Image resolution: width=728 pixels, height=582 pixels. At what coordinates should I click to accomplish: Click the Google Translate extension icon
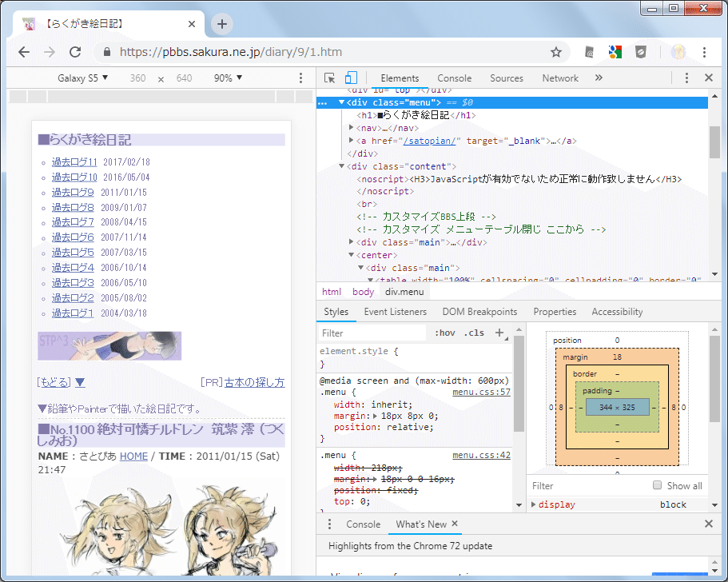pyautogui.click(x=615, y=52)
